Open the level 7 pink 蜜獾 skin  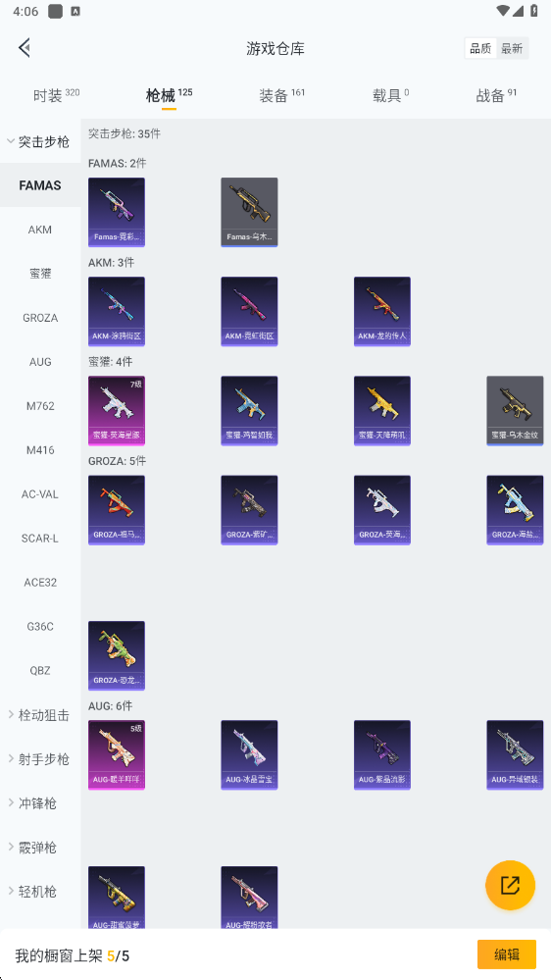click(x=117, y=411)
